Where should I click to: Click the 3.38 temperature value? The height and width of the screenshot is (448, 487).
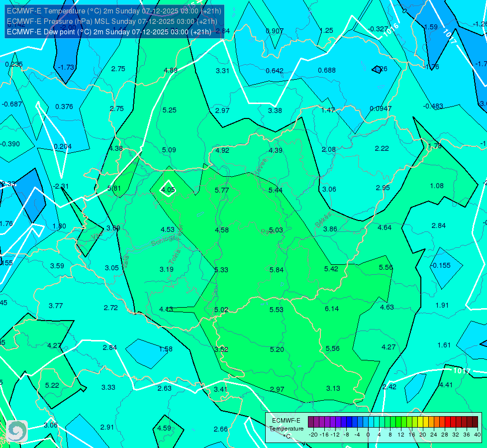click(x=275, y=111)
